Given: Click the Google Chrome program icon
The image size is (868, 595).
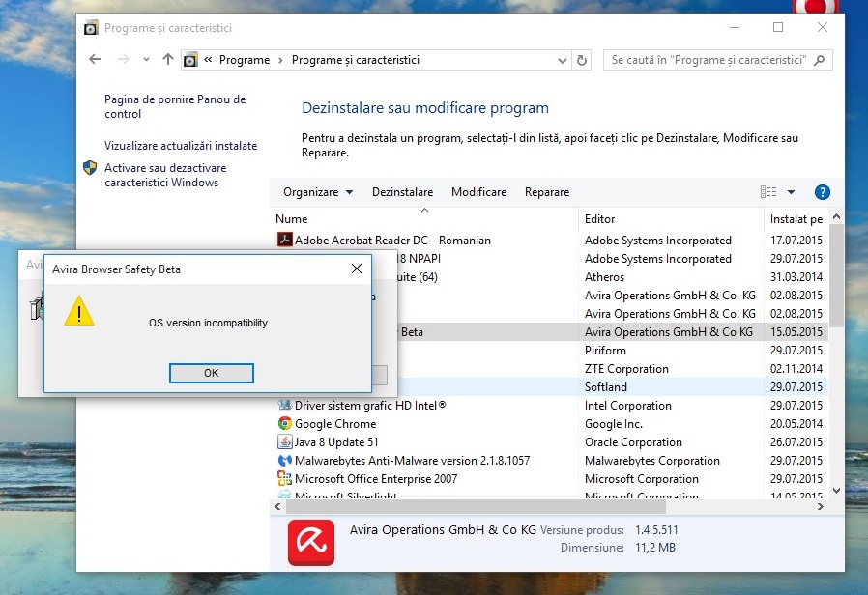Looking at the screenshot, I should click(284, 424).
